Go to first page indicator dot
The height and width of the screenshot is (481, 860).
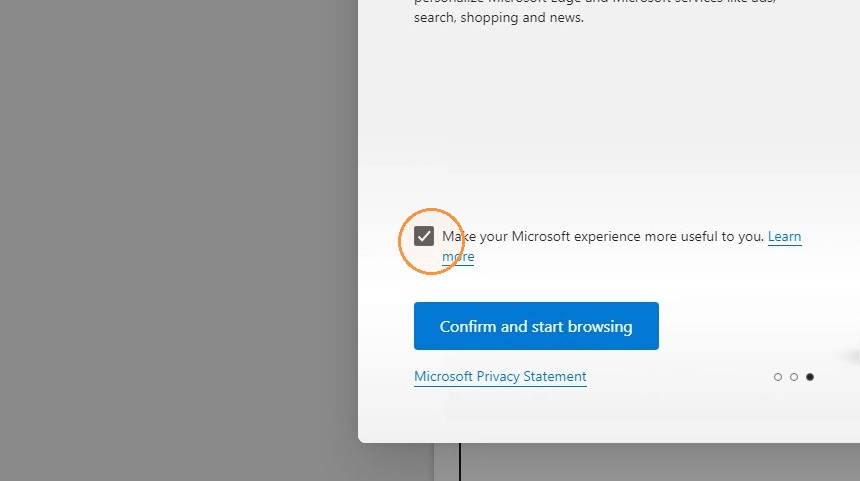click(778, 377)
